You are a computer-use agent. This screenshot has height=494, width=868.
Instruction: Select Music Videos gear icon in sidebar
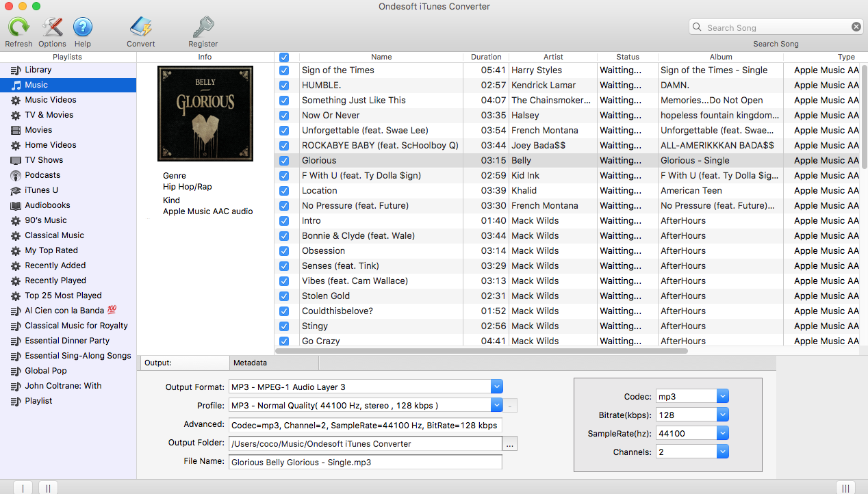pyautogui.click(x=16, y=100)
